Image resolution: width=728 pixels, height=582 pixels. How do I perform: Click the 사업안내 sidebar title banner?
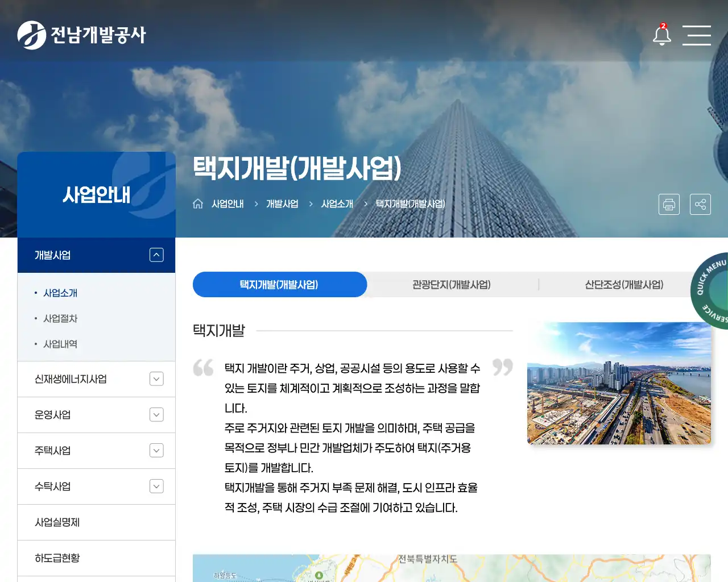[x=96, y=195]
